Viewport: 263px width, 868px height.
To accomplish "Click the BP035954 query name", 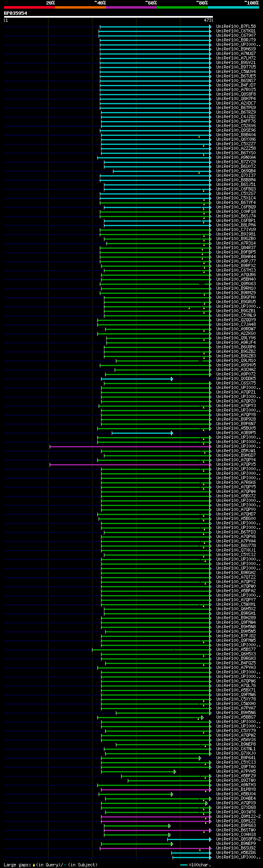I will click(16, 13).
